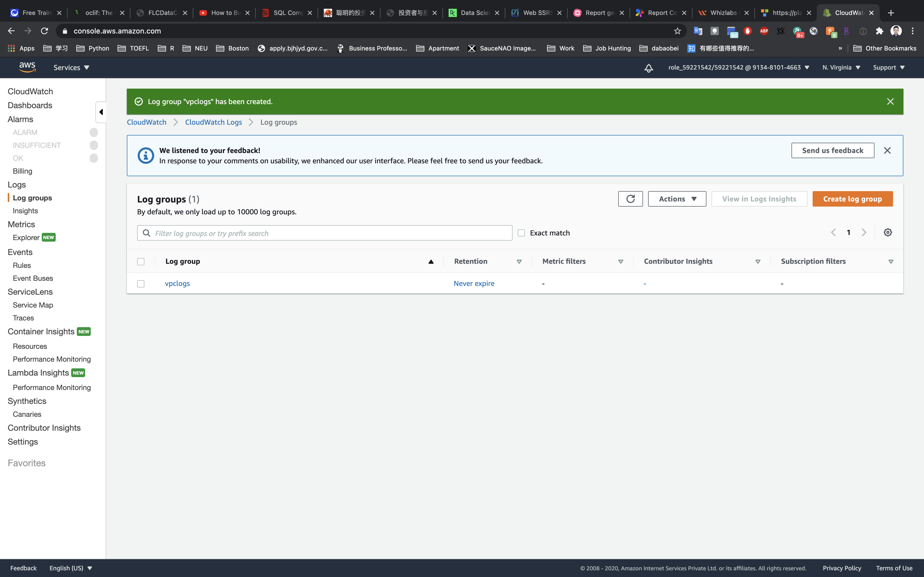Image resolution: width=924 pixels, height=577 pixels.
Task: Click the AWS logo home icon
Action: (28, 67)
